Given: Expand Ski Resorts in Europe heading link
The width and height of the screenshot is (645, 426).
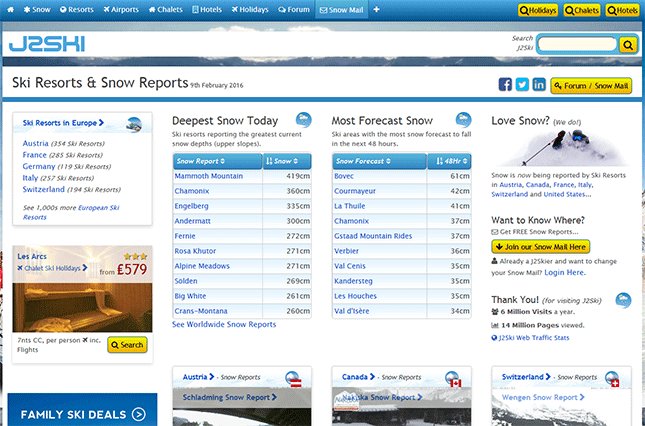Looking at the screenshot, I should [63, 123].
